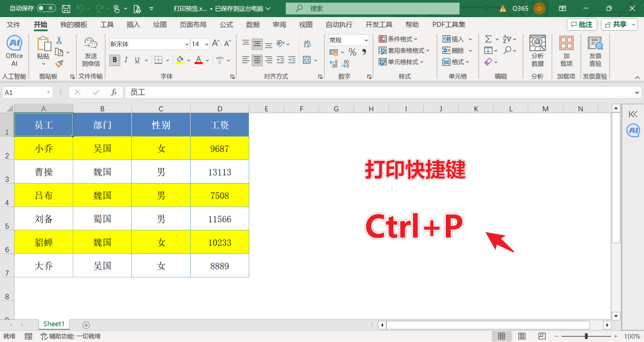644x342 pixels.
Task: Click the Decrease Decimal icon
Action: pos(345,64)
